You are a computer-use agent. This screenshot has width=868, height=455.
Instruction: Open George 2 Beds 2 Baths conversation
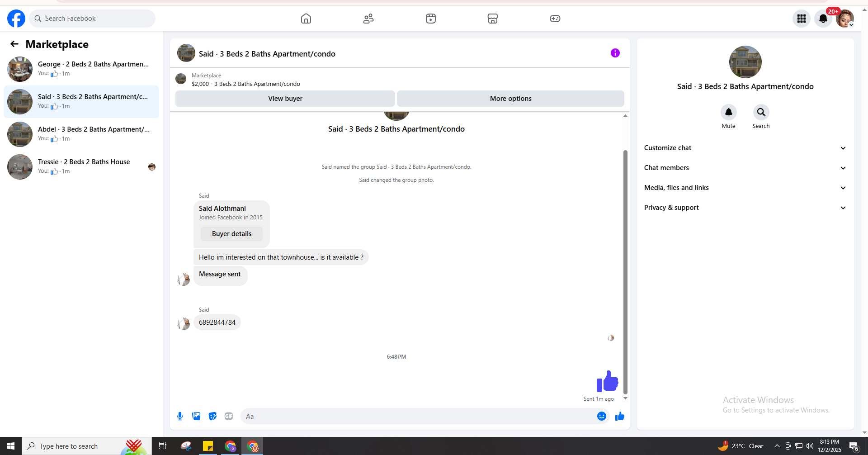[81, 69]
